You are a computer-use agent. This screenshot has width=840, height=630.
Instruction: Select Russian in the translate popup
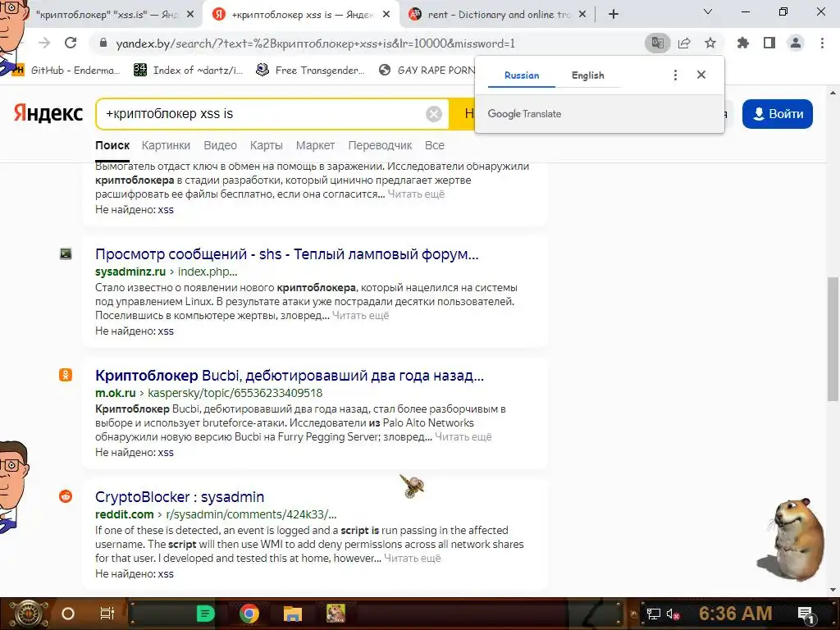coord(522,75)
